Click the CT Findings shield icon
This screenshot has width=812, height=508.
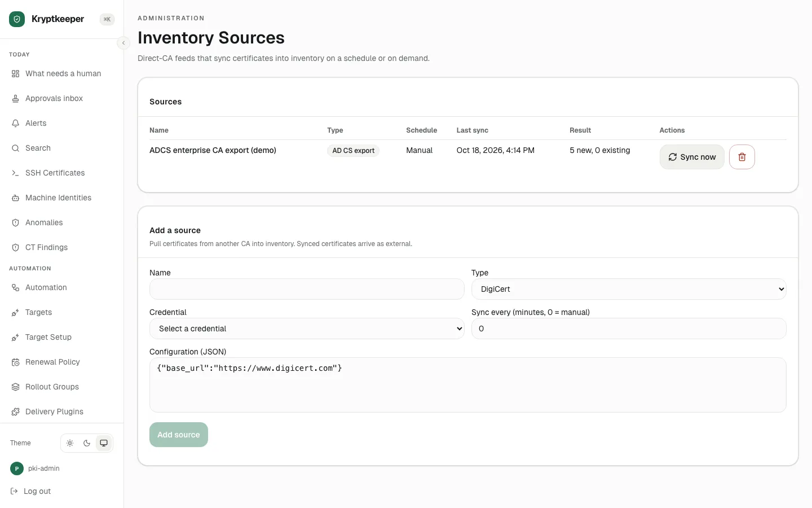[15, 247]
